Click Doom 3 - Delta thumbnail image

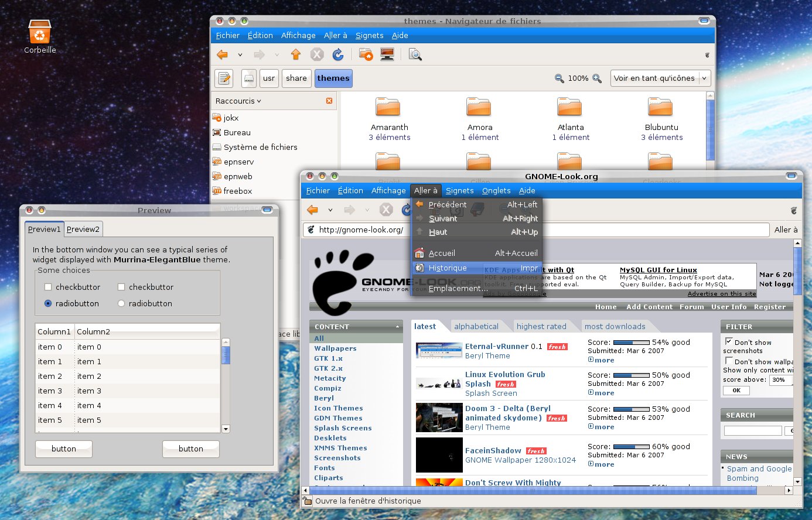click(439, 418)
